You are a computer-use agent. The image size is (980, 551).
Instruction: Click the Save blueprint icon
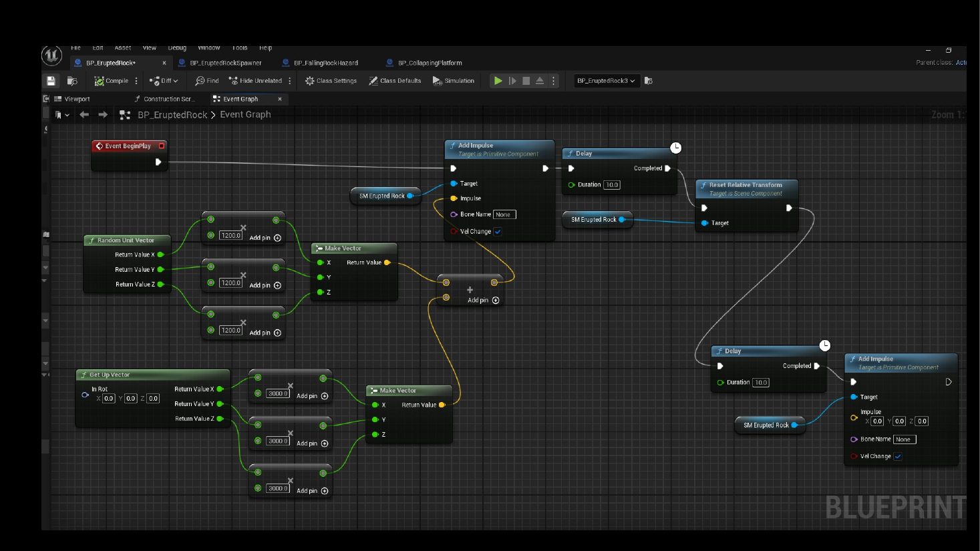pyautogui.click(x=51, y=81)
